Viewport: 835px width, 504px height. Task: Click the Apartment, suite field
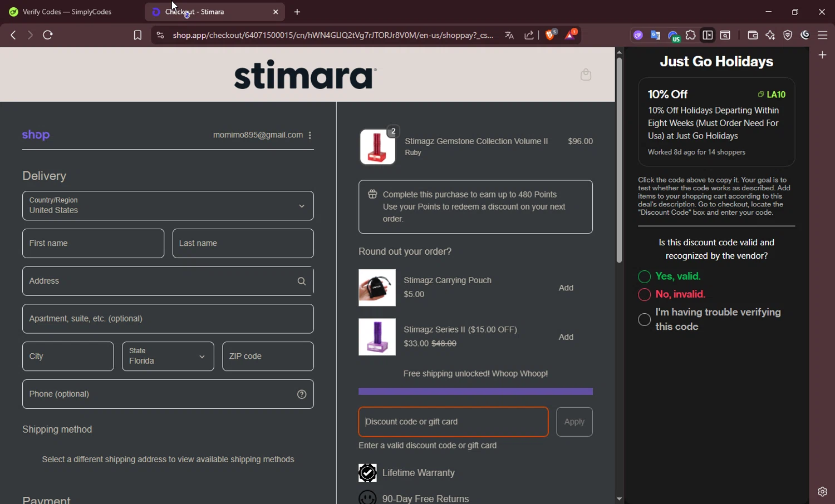click(168, 319)
